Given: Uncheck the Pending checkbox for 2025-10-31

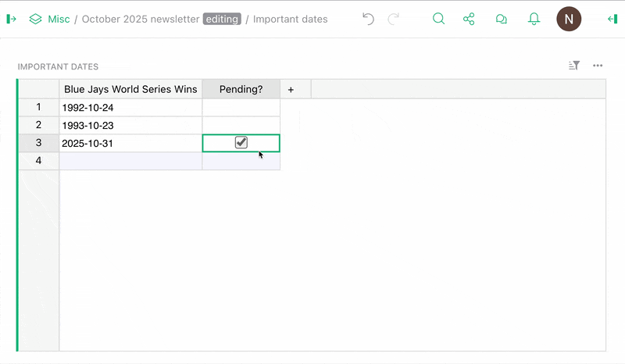Looking at the screenshot, I should pos(241,143).
